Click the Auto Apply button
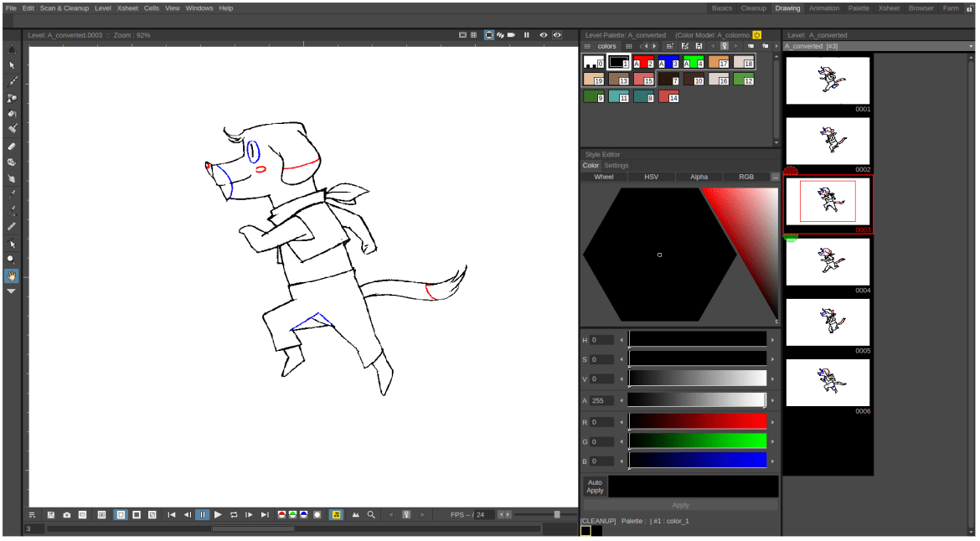This screenshot has height=541, width=980. (595, 487)
